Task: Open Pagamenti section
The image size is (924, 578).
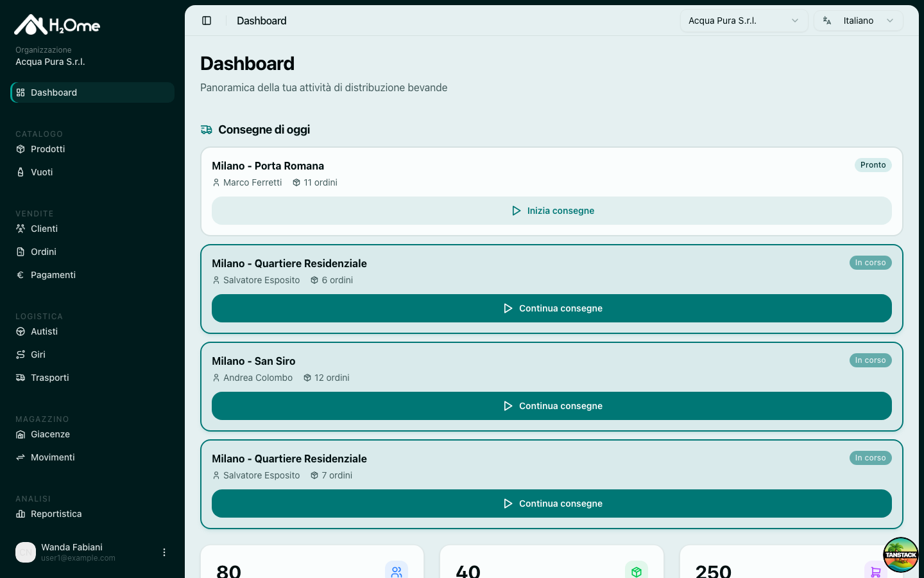Action: [x=92, y=275]
